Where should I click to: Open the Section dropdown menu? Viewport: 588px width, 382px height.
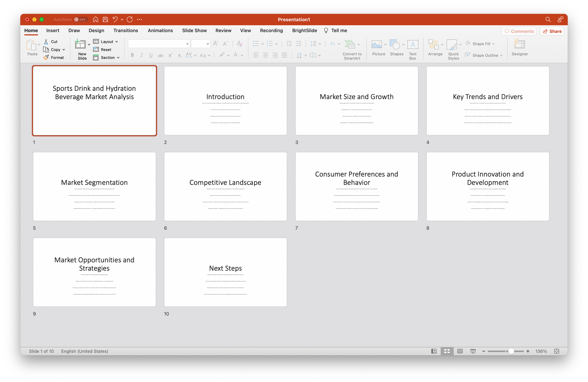click(x=106, y=56)
